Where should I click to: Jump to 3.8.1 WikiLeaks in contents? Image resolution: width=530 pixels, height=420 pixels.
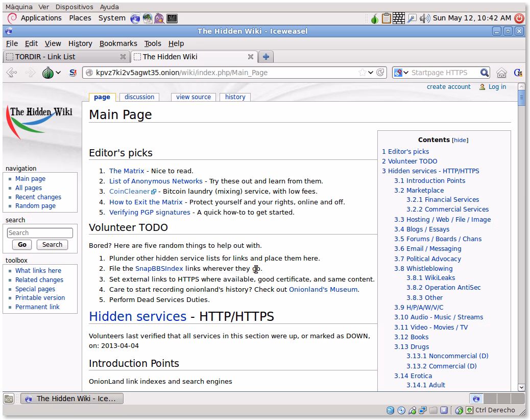(x=430, y=278)
